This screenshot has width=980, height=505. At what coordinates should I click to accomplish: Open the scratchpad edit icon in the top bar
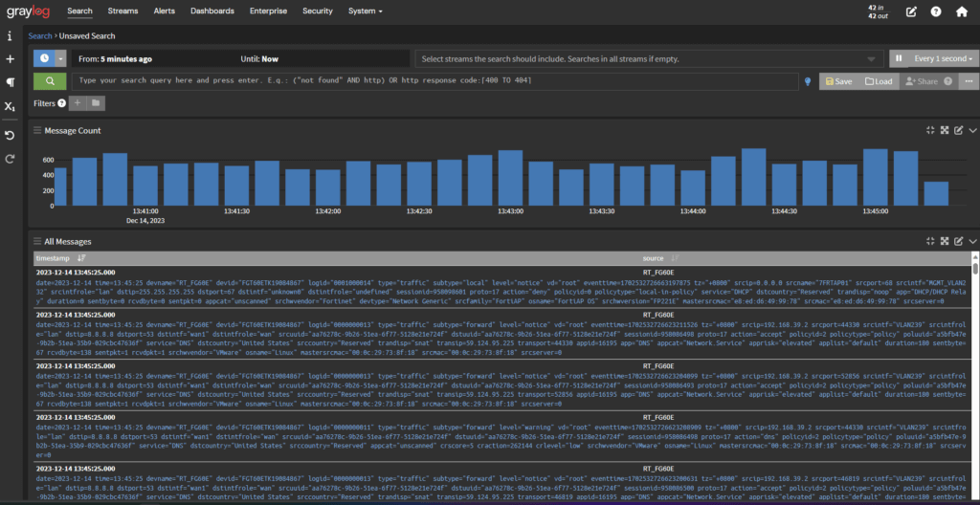(x=911, y=11)
